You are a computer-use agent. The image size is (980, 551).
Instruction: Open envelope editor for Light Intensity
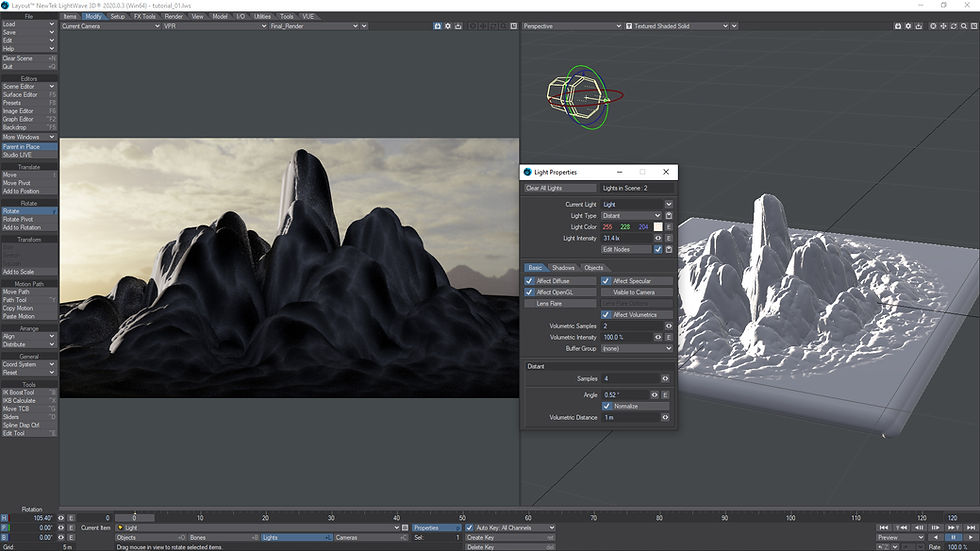click(669, 238)
